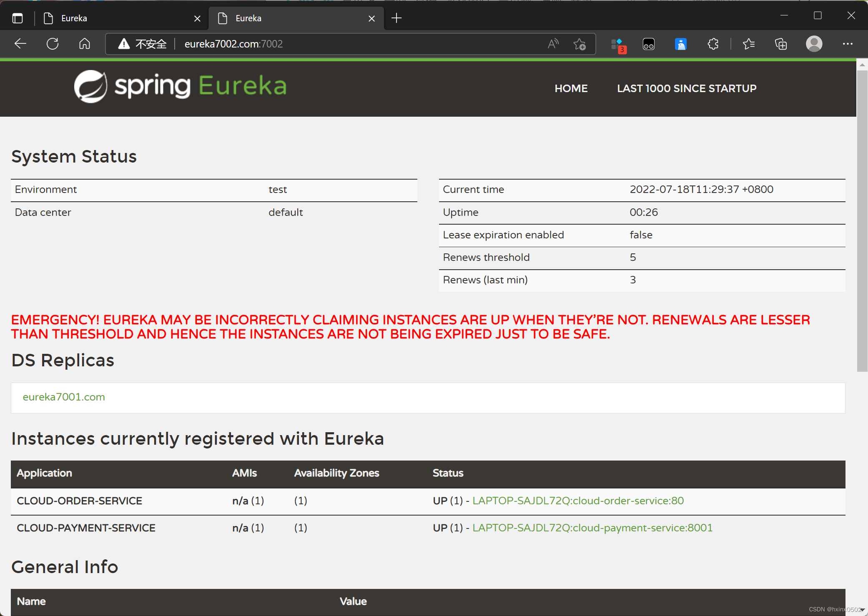Click the not-secure site warning indicator
868x616 pixels.
pos(143,44)
